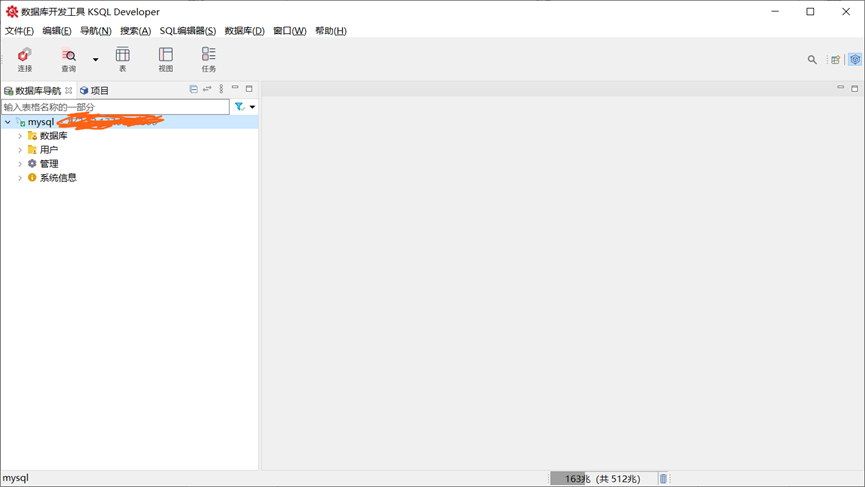The height and width of the screenshot is (487, 865).
Task: Open the 查询 (Query) tool
Action: pos(68,59)
